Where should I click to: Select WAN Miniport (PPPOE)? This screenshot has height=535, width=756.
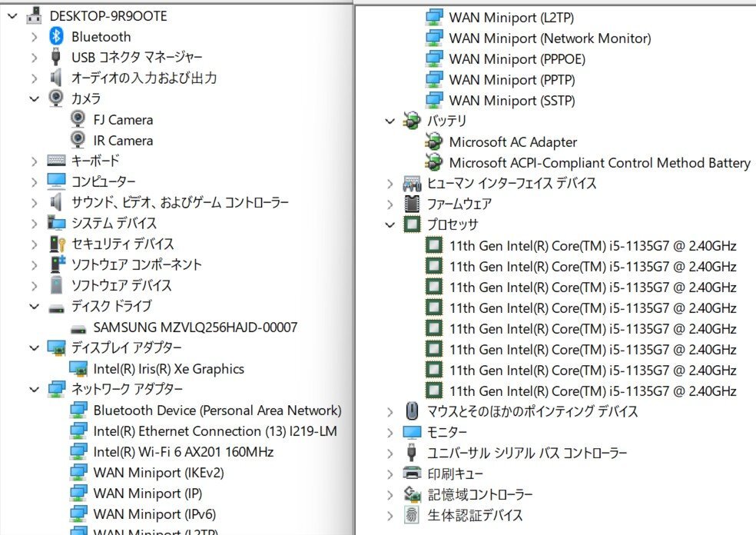pyautogui.click(x=517, y=59)
